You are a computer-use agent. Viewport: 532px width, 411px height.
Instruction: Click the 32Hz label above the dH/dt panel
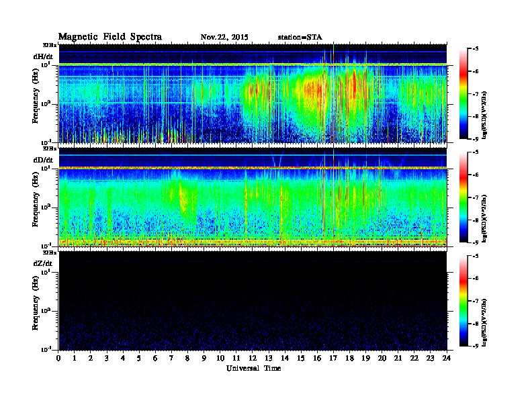(50, 45)
